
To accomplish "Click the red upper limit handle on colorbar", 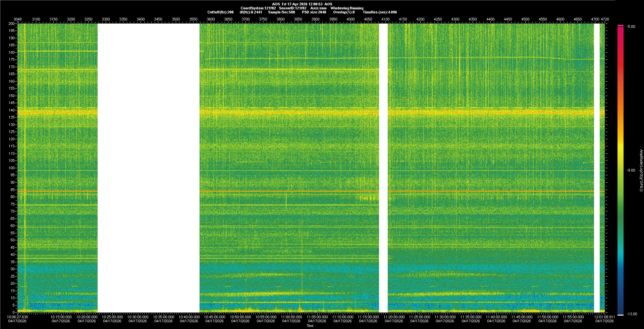I will [x=620, y=26].
